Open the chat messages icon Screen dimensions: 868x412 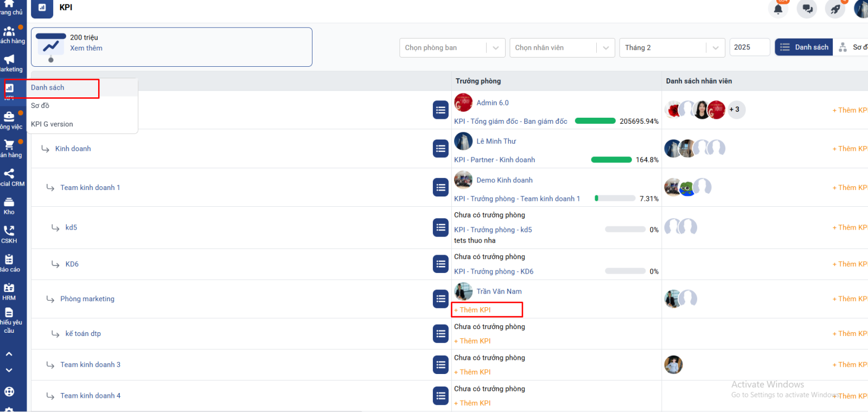pos(807,9)
